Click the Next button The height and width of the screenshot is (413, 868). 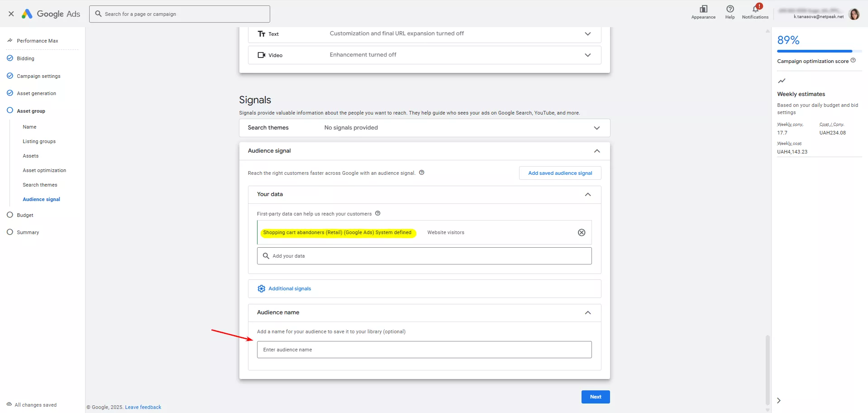pyautogui.click(x=595, y=397)
